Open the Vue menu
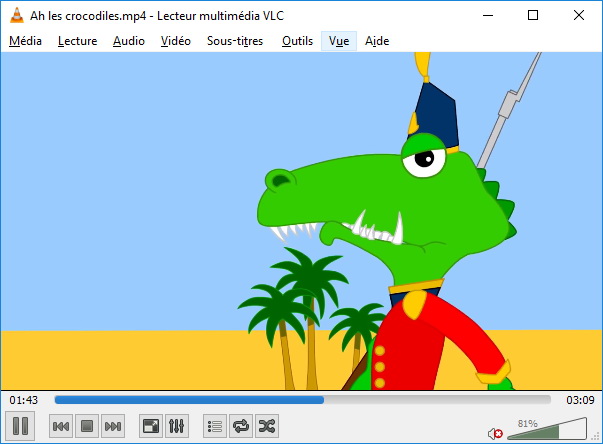 [339, 41]
